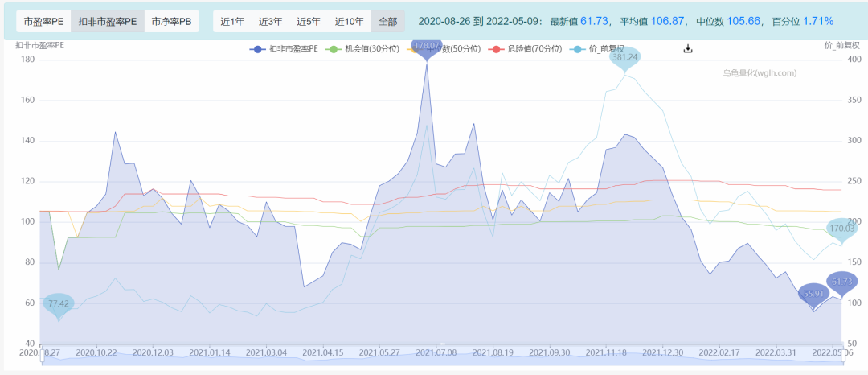868x375 pixels.
Task: Choose the 近5年 range button
Action: tap(309, 21)
